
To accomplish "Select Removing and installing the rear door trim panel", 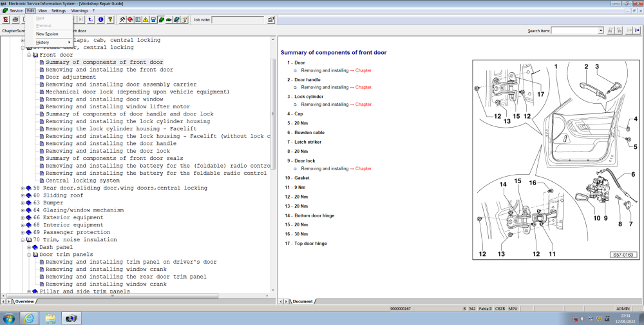I will 126,277.
